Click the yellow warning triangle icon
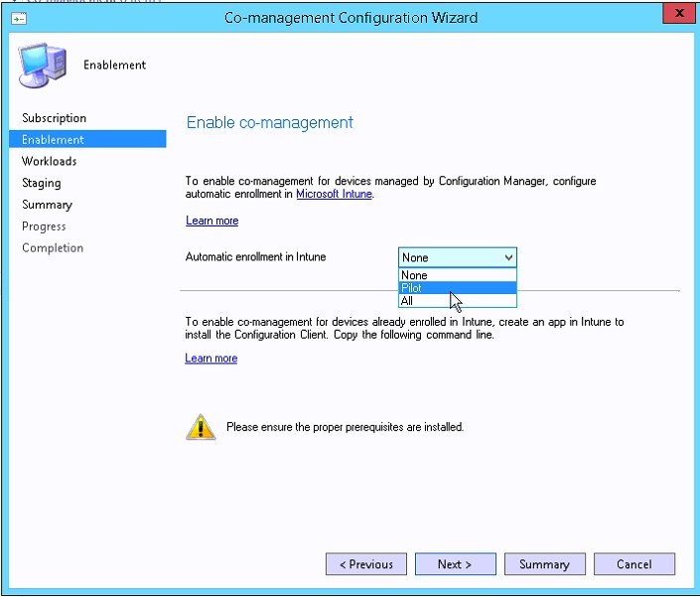This screenshot has height=597, width=700. (x=201, y=427)
